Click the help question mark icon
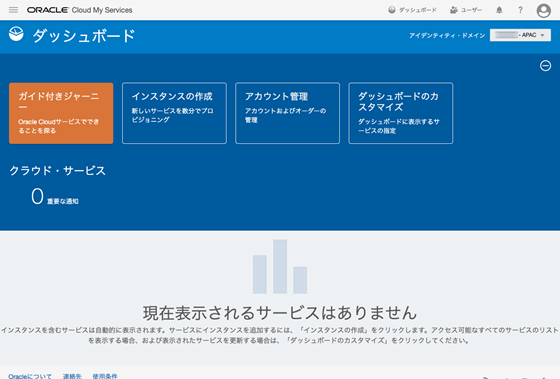The width and height of the screenshot is (560, 379). 520,10
